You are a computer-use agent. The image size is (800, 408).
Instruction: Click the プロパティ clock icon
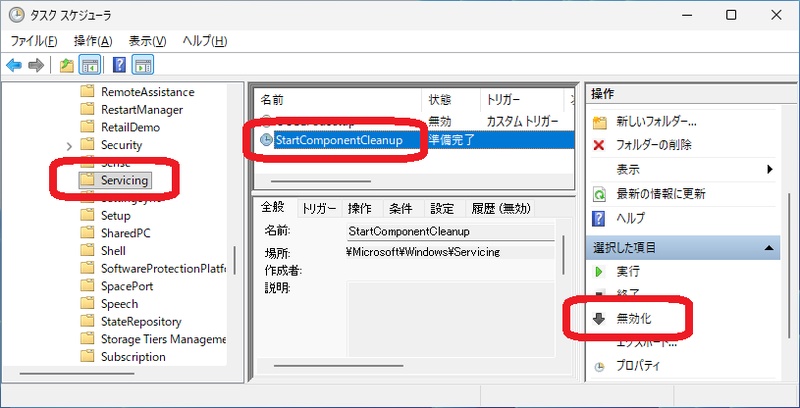click(x=599, y=367)
